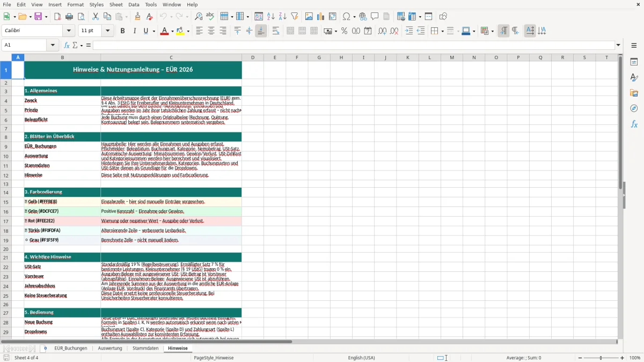Toggle Italic formatting
The width and height of the screenshot is (644, 362).
click(x=134, y=31)
